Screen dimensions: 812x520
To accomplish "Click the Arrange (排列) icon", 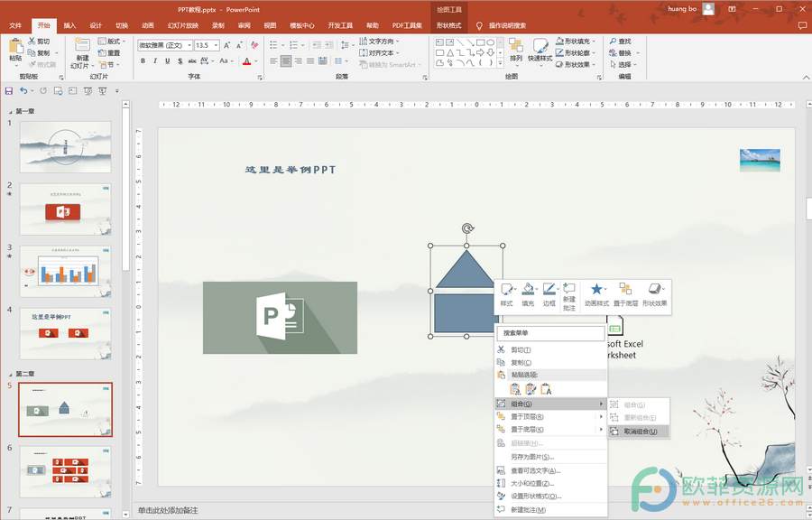I will (516, 46).
